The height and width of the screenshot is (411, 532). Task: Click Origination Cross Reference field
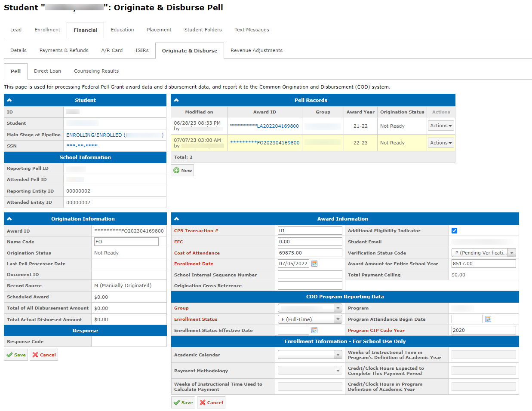[310, 285]
